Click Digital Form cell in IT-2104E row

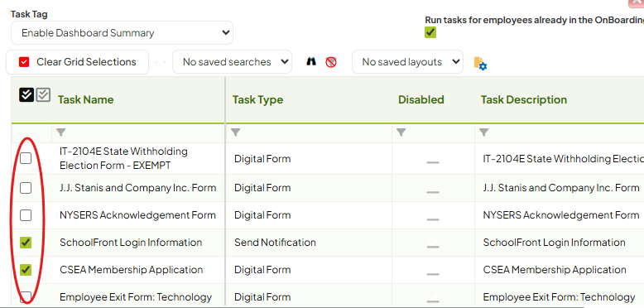tap(262, 159)
